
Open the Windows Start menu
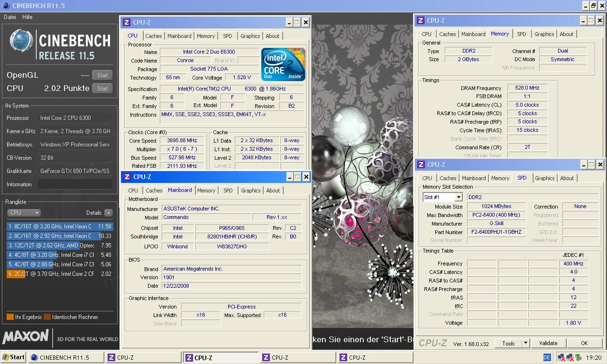13,357
